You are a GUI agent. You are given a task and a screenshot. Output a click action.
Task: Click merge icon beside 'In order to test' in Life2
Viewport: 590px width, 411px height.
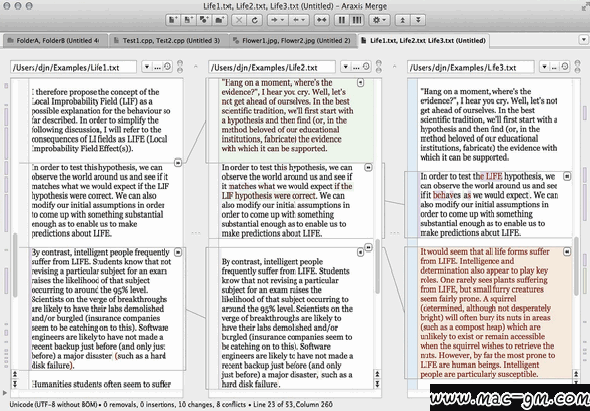click(369, 167)
